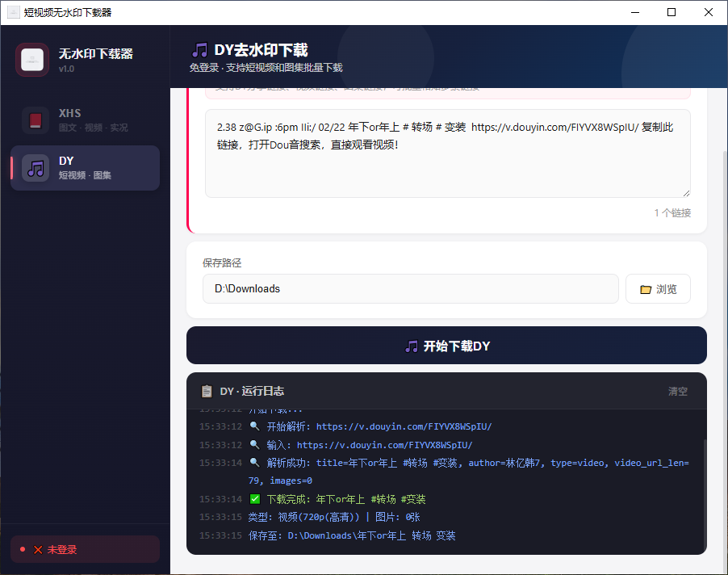Screen dimensions: 728x575
Task: Click into the link input textarea
Action: click(448, 153)
